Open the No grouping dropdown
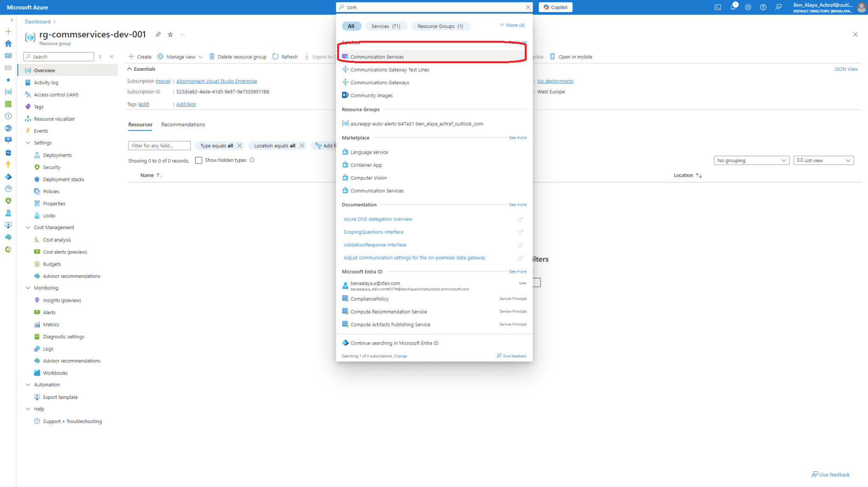Image resolution: width=868 pixels, height=487 pixels. [751, 160]
